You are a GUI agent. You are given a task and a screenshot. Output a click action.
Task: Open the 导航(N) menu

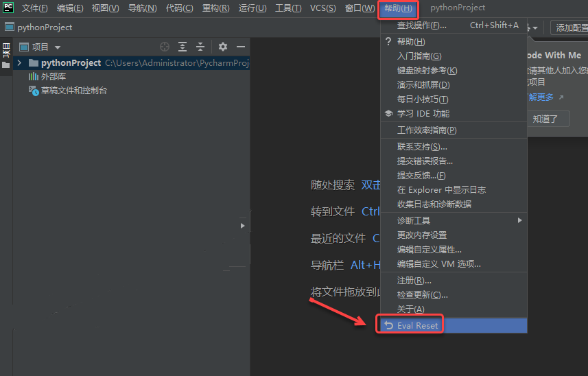[143, 8]
